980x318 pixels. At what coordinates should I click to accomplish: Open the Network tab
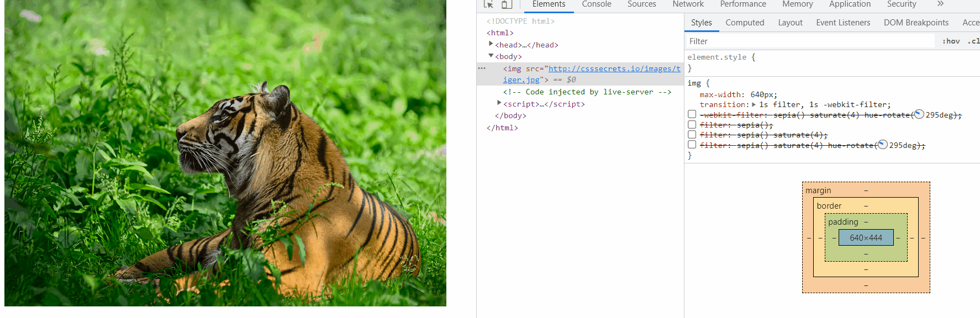(x=688, y=4)
